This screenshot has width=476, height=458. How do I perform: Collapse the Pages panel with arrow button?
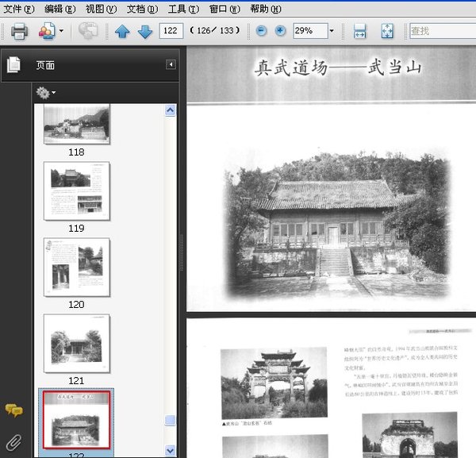[171, 64]
